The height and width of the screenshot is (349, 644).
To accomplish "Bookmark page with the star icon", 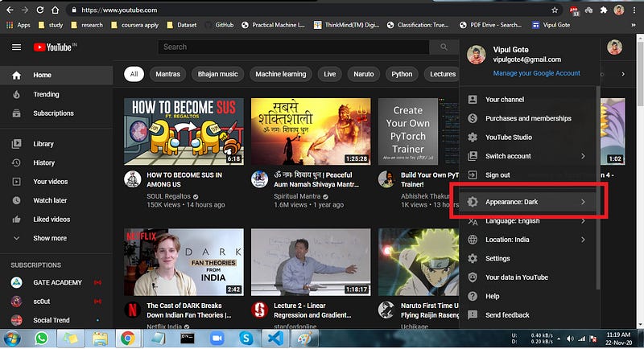I will (555, 10).
